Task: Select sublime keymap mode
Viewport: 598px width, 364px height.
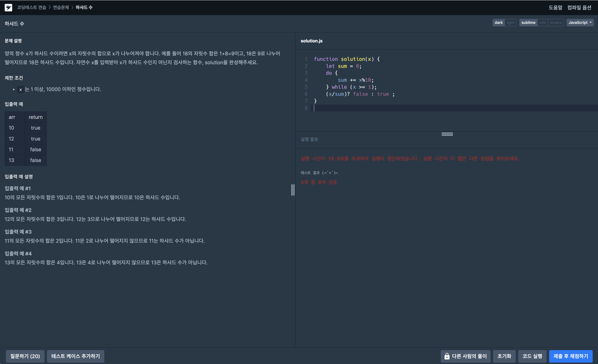Action: [528, 23]
